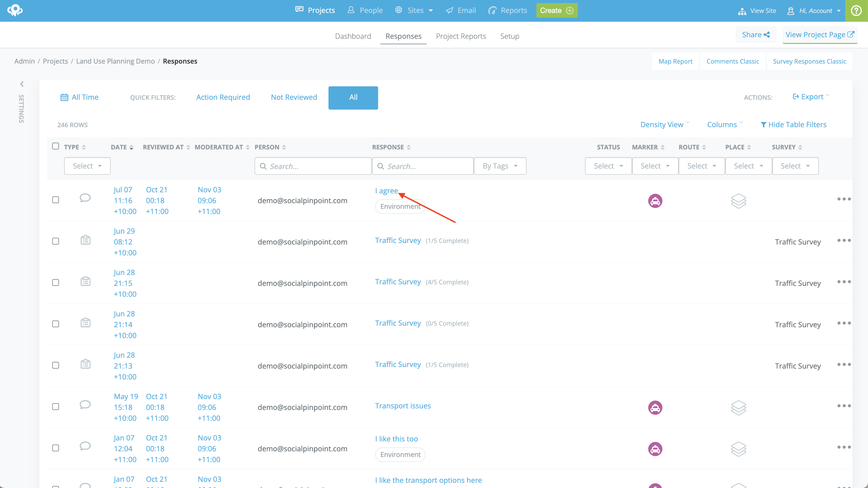Viewport: 868px width, 488px height.
Task: Click the comment bubble type icon in the I agree row
Action: (85, 198)
